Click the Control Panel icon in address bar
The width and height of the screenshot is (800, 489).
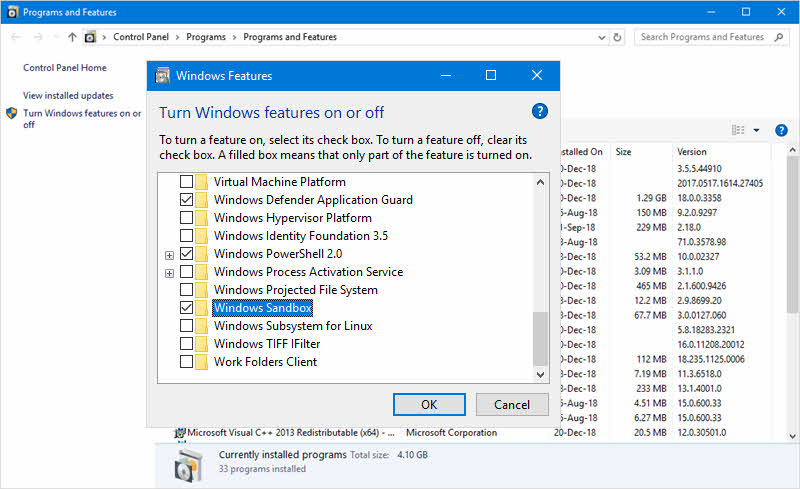point(90,37)
